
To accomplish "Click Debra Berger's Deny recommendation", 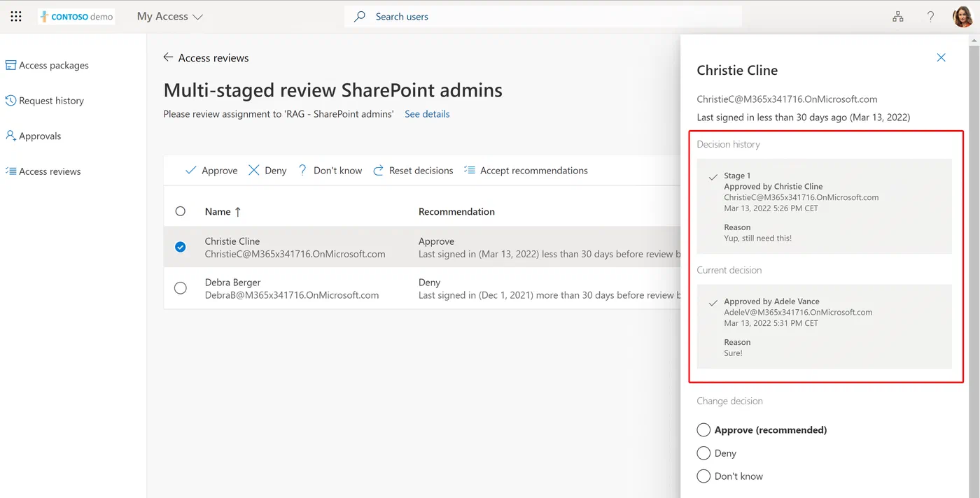I will 429,282.
